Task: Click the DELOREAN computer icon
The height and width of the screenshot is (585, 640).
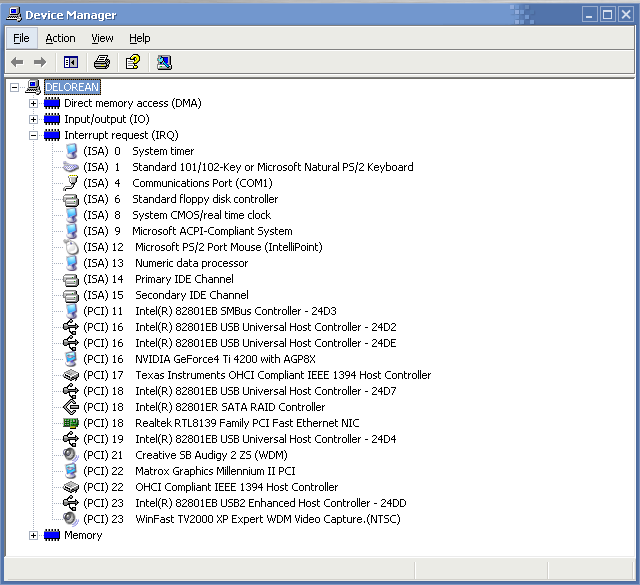Action: point(33,87)
